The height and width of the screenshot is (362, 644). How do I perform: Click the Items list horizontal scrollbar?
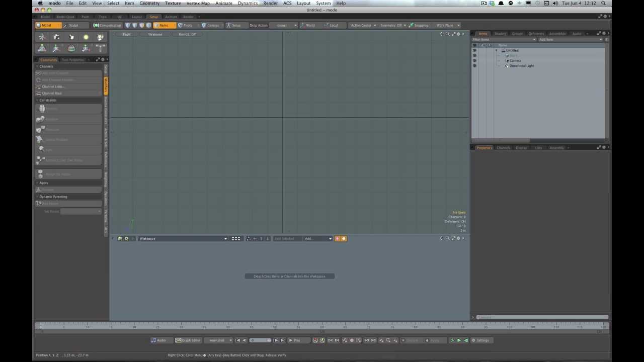point(501,140)
